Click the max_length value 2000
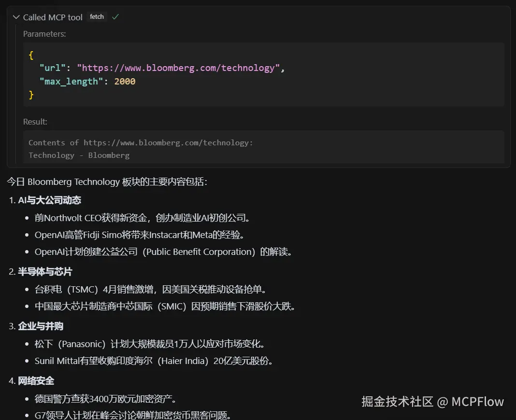Image resolution: width=516 pixels, height=420 pixels. [x=125, y=82]
